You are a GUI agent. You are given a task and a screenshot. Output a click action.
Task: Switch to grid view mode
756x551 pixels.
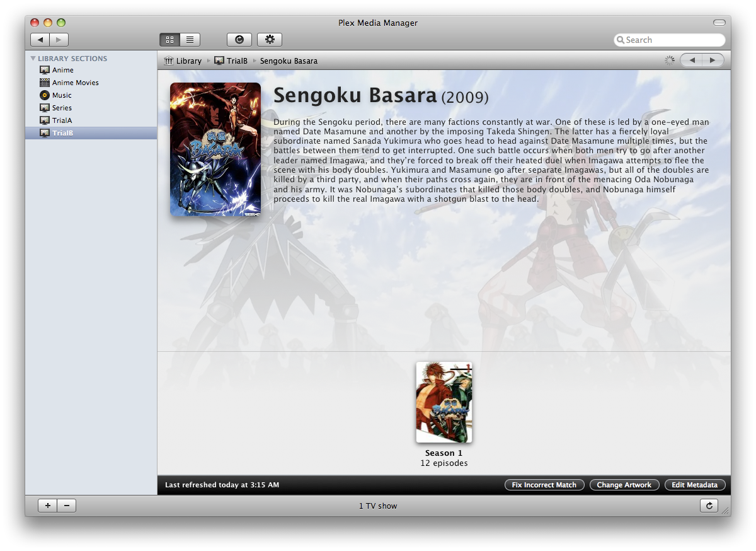coord(169,40)
